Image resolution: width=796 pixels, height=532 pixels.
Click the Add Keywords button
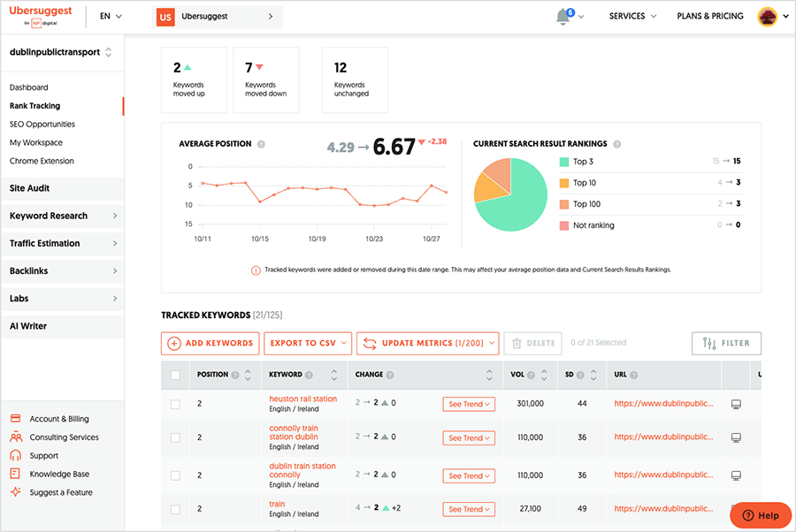[x=210, y=344]
